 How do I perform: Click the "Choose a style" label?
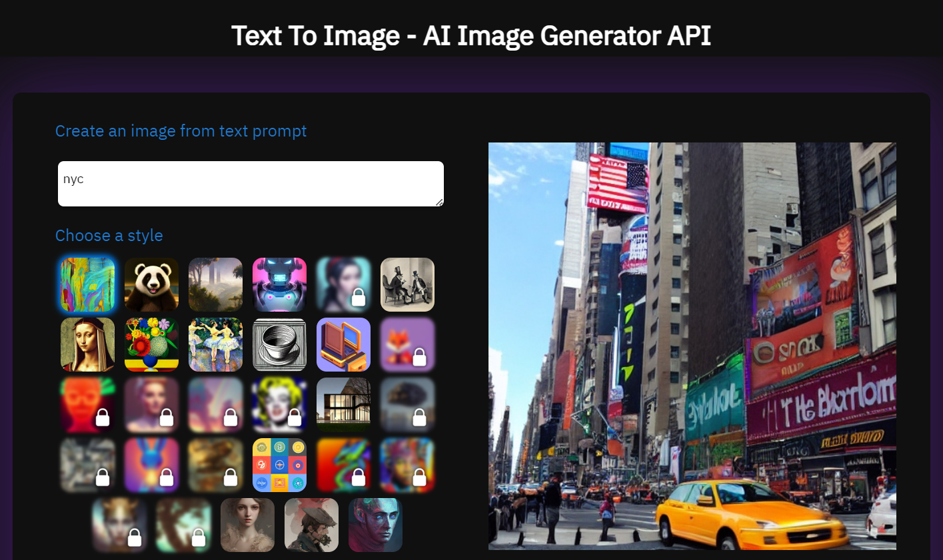pyautogui.click(x=109, y=236)
